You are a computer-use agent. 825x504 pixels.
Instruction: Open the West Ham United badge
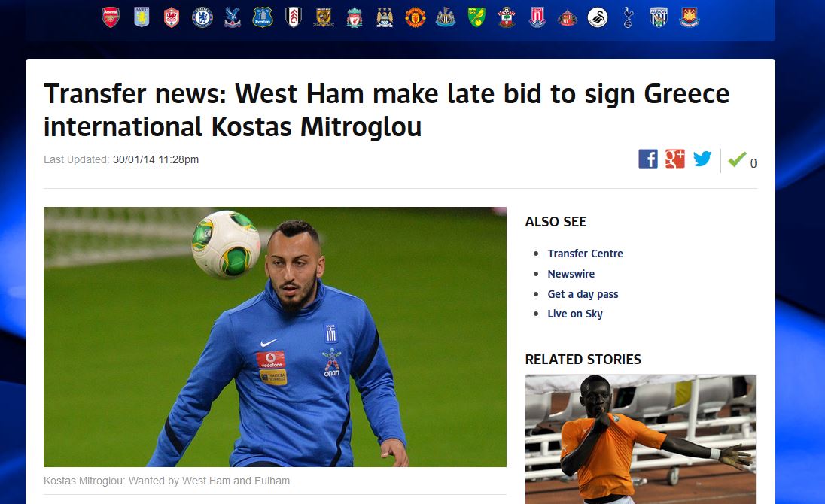690,17
